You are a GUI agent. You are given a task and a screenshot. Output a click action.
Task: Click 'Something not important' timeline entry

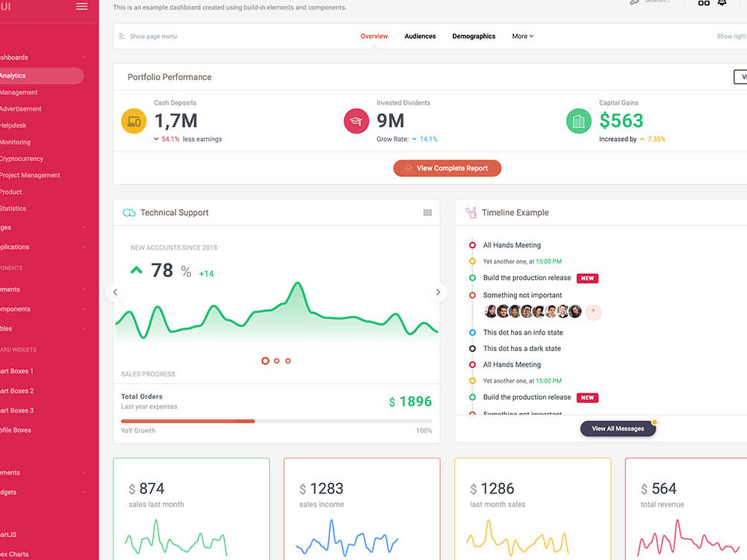(x=522, y=295)
